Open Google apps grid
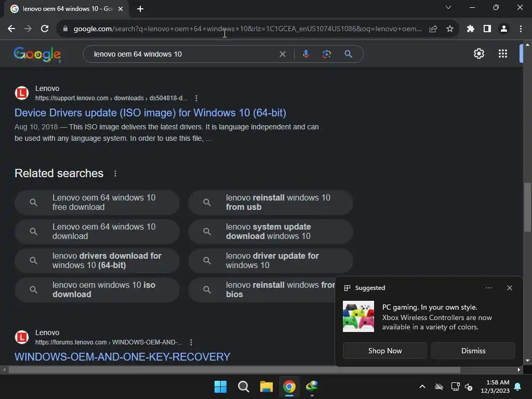 503,54
